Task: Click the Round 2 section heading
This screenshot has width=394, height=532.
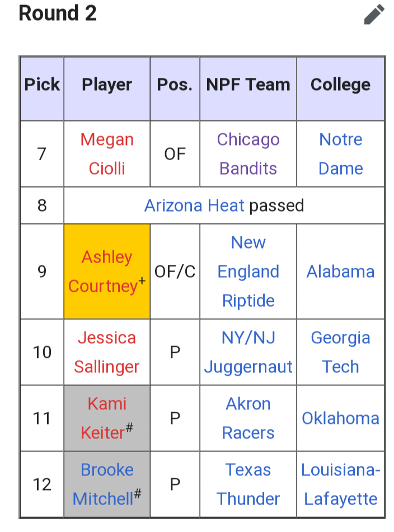Action: click(x=58, y=13)
